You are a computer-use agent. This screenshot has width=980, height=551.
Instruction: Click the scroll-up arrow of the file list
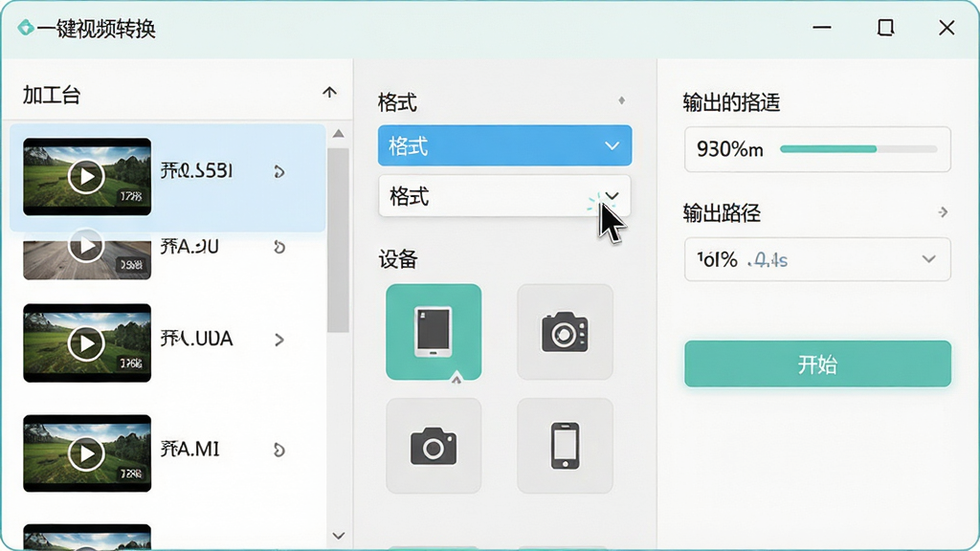[338, 134]
